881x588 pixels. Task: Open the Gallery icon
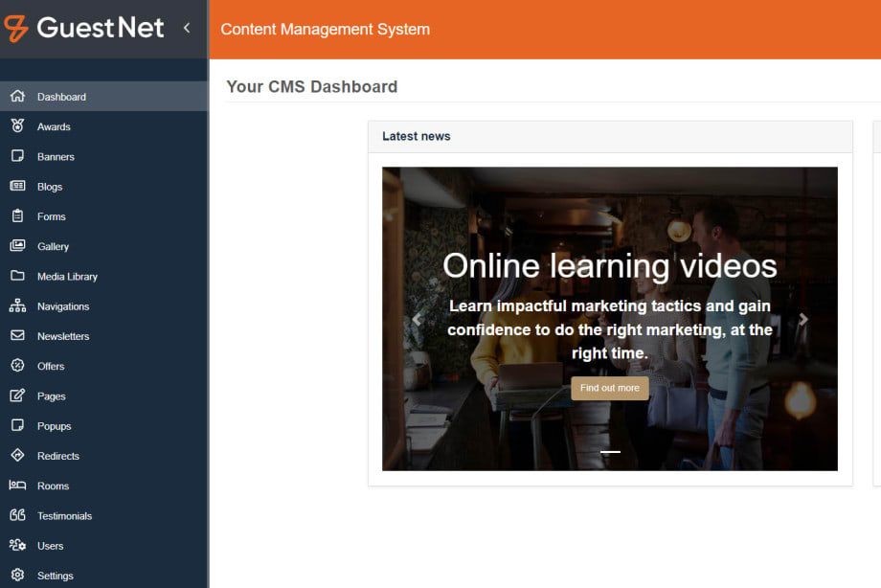click(x=19, y=246)
